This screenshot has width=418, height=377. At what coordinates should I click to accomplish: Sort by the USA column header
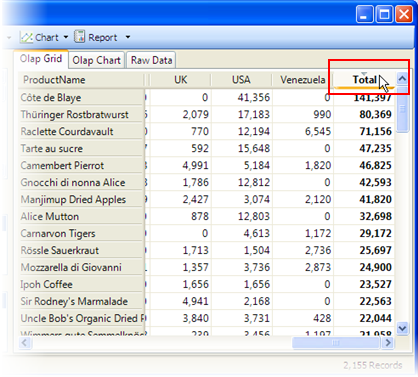[241, 80]
